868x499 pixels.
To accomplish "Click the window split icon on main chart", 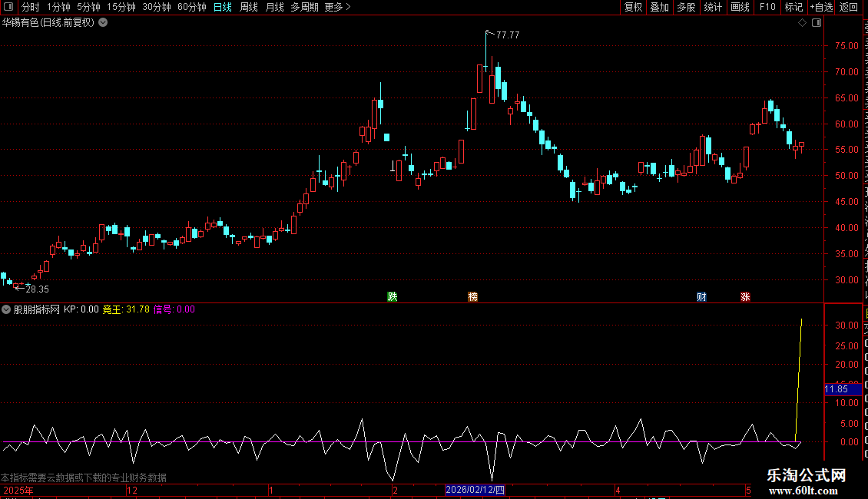I will (x=817, y=23).
